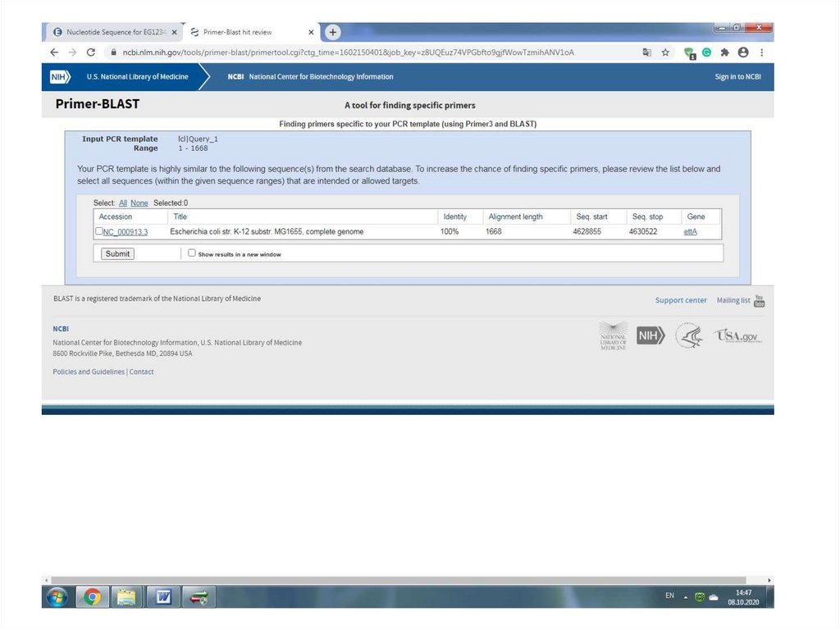Click the horizontal scrollbar track
Image resolution: width=840 pixels, height=629 pixels.
point(399,581)
